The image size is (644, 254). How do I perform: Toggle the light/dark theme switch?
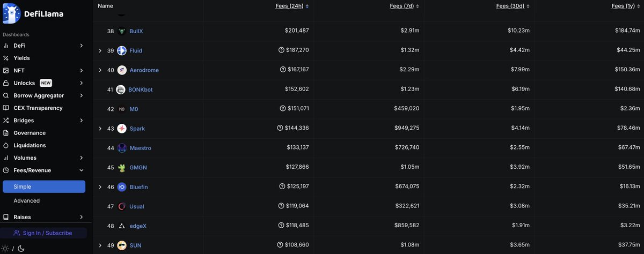point(13,248)
